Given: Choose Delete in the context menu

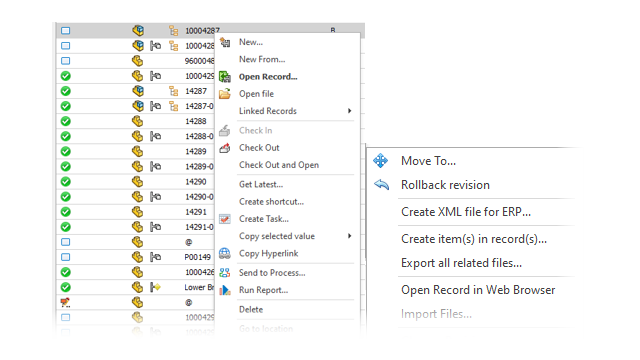Looking at the screenshot, I should click(251, 309).
